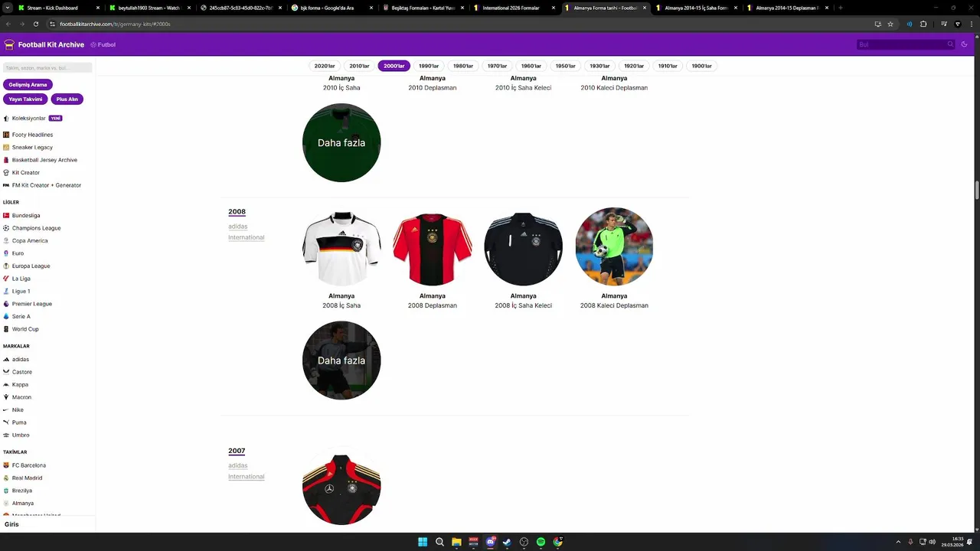This screenshot has width=980, height=551.
Task: Select the 1990'lar decade filter
Action: (x=429, y=66)
